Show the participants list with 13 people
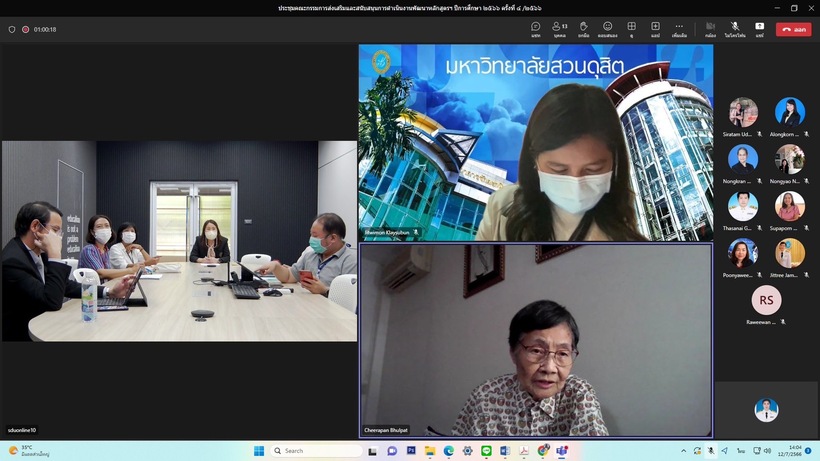 [560, 29]
